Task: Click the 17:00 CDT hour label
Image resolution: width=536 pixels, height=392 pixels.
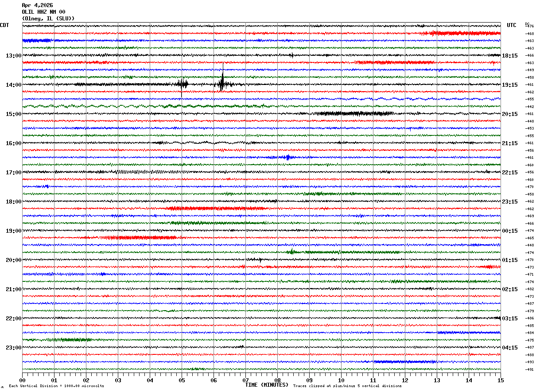Action: point(13,173)
